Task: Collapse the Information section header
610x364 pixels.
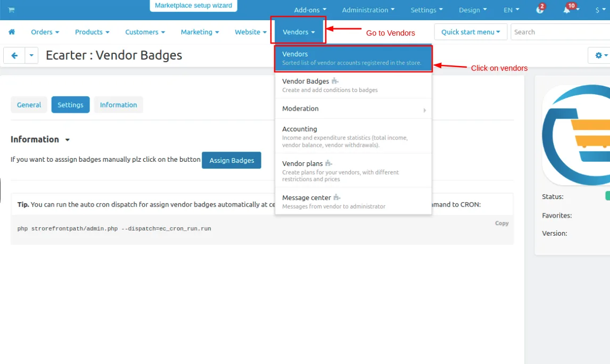Action: (x=40, y=139)
